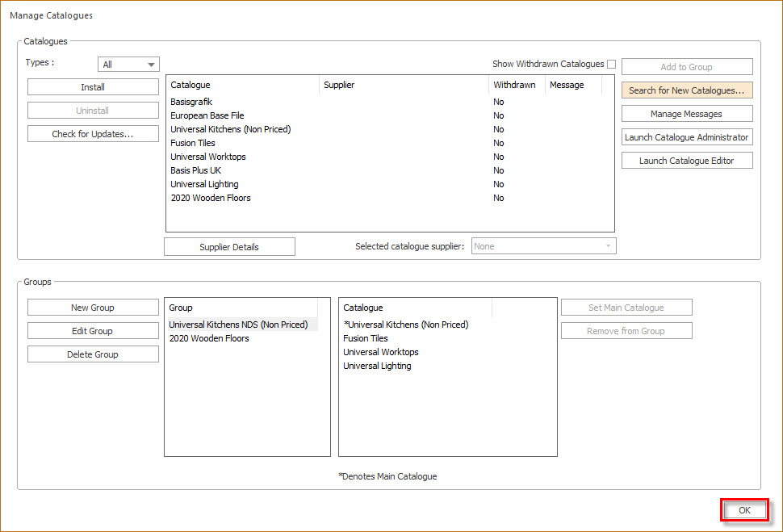Image resolution: width=783 pixels, height=532 pixels.
Task: Select the 2020 Wooden Floors group
Action: coord(207,338)
